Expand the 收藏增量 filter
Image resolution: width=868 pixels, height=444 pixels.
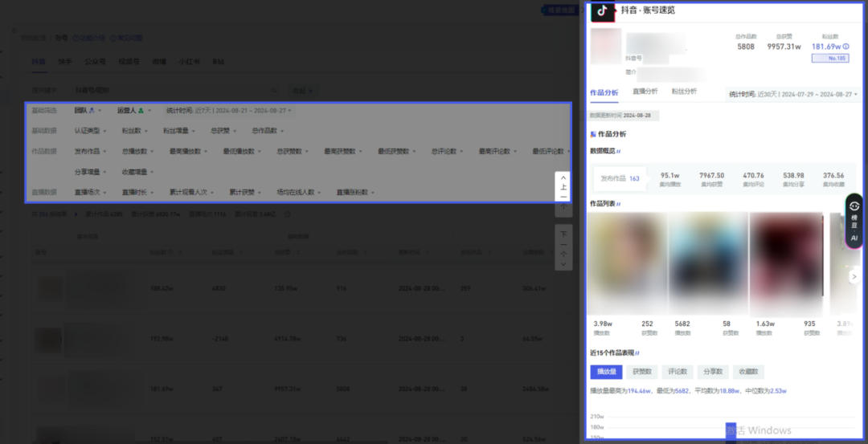(x=138, y=172)
